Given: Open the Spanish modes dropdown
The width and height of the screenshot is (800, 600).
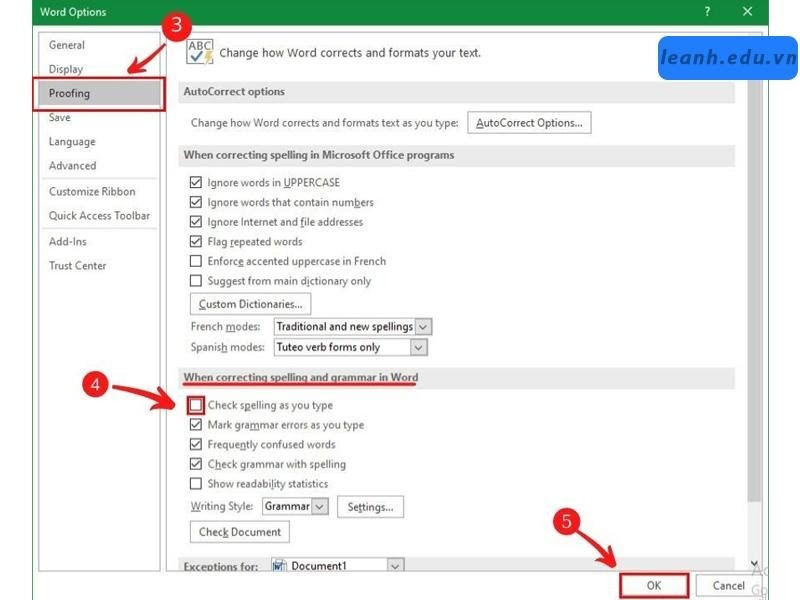Looking at the screenshot, I should click(351, 347).
